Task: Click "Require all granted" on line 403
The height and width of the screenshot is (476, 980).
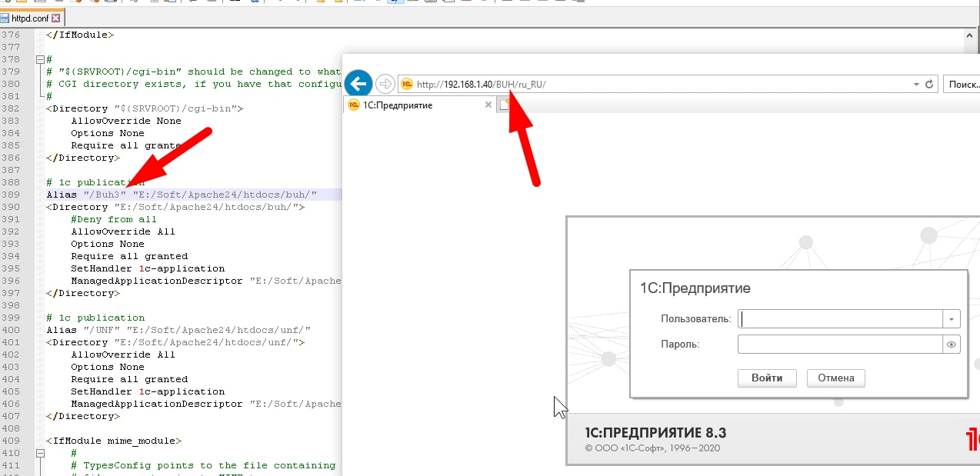Action: click(x=129, y=379)
